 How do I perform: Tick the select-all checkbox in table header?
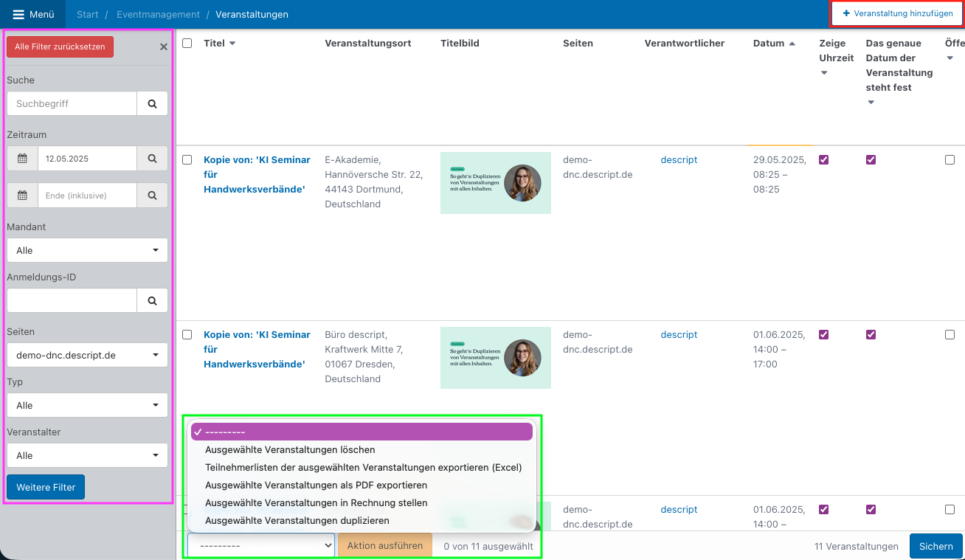pos(187,44)
